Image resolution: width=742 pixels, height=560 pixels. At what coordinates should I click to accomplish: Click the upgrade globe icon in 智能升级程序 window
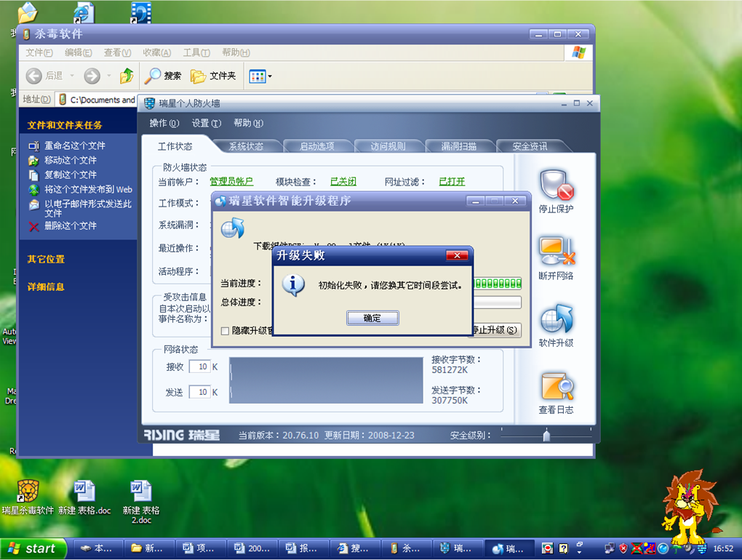233,228
